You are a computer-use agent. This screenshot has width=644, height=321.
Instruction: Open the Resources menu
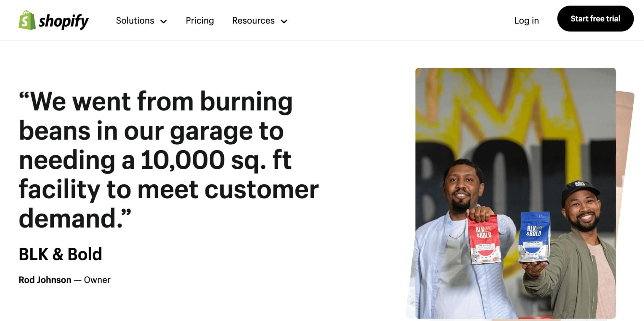click(253, 21)
